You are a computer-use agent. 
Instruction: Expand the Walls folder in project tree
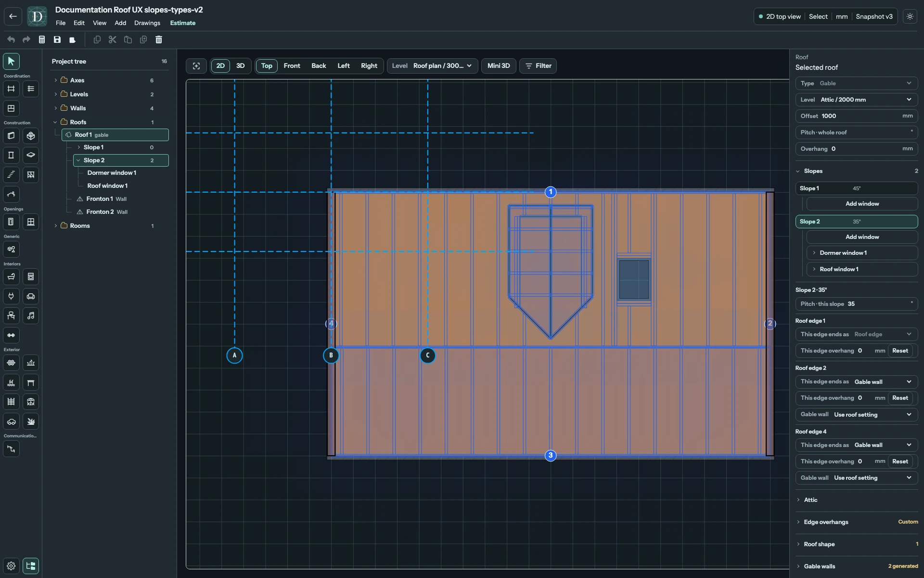pos(55,108)
